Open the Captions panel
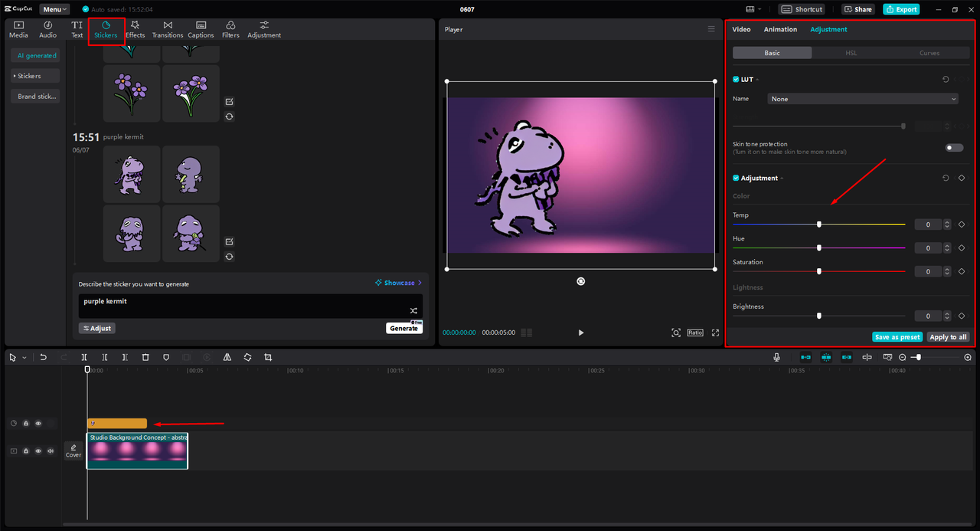This screenshot has width=980, height=531. click(201, 30)
